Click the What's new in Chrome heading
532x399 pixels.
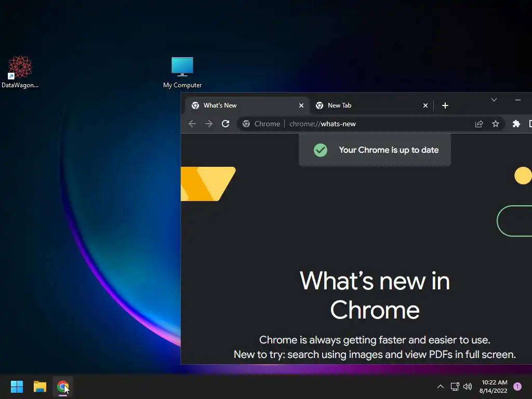(x=375, y=295)
